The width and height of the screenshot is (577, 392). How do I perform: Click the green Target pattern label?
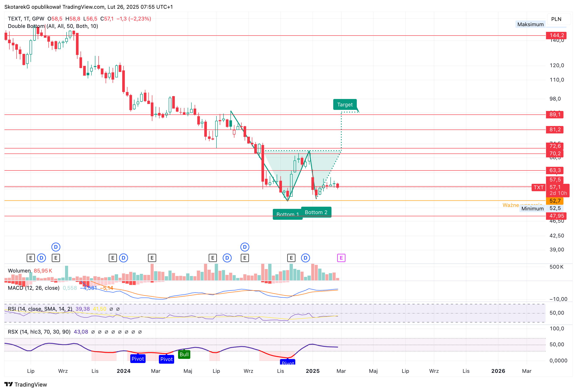coord(345,104)
